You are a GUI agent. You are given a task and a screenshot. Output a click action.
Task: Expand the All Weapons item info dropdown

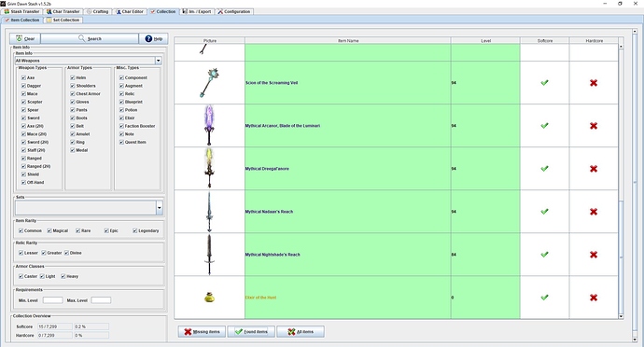(x=158, y=61)
